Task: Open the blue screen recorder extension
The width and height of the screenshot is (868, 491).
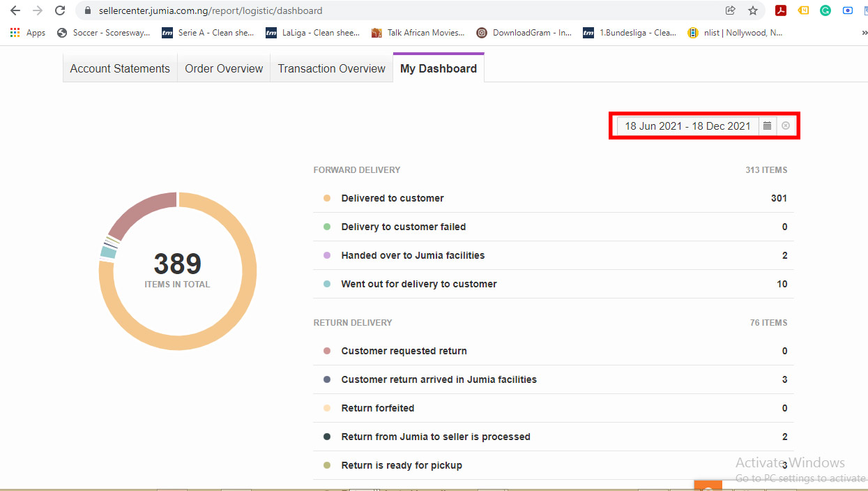Action: (848, 10)
